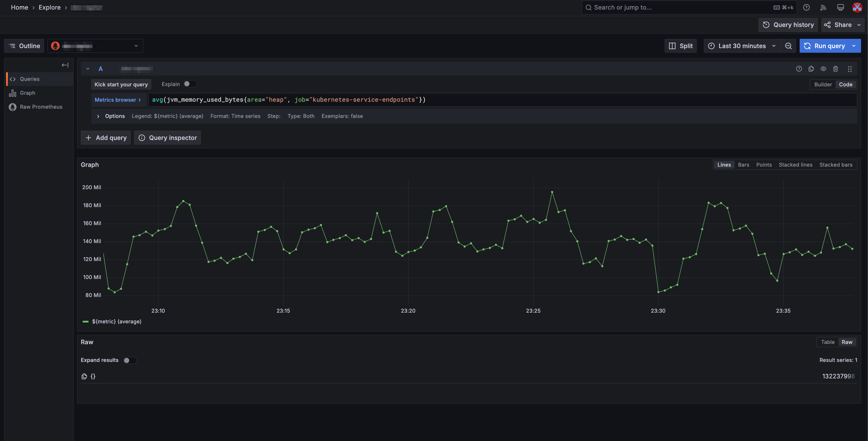Enable the Explain toggle
The image size is (868, 441).
pyautogui.click(x=190, y=84)
